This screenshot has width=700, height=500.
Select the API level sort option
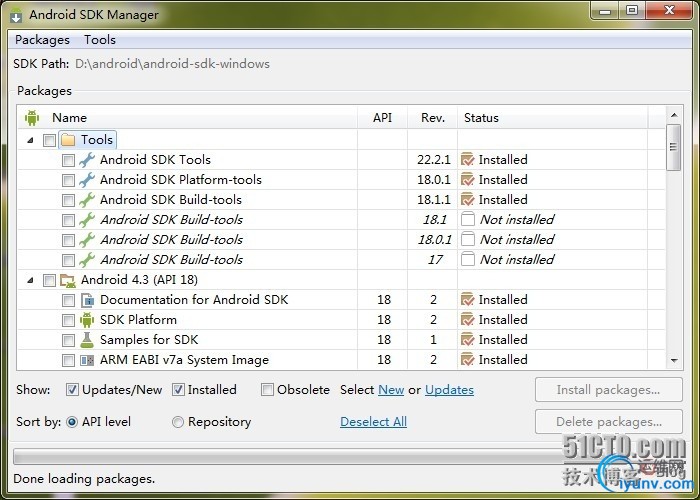point(72,422)
